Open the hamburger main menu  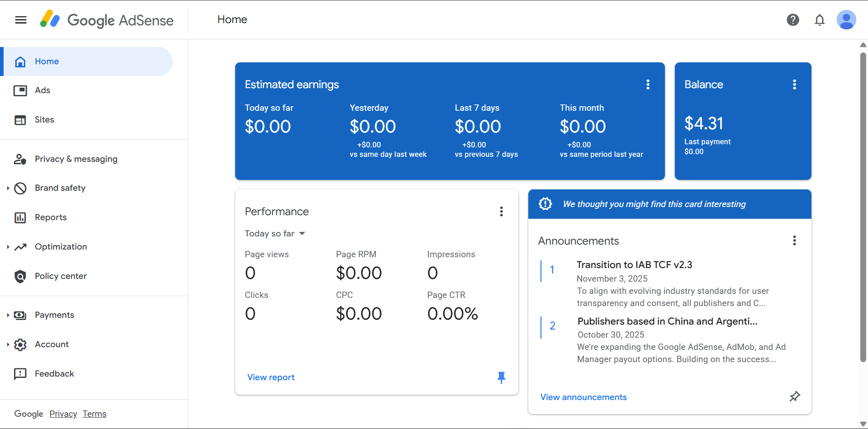[x=21, y=20]
